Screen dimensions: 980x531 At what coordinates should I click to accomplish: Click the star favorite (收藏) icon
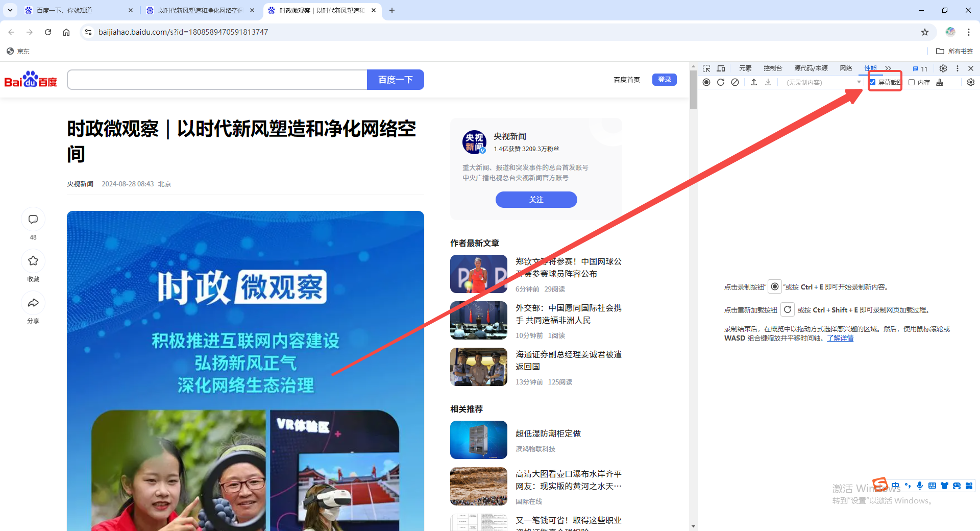coord(33,261)
